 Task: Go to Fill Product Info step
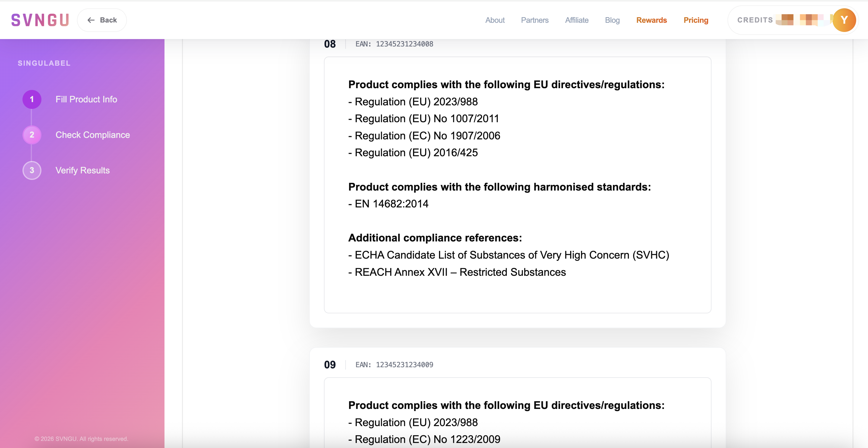point(86,99)
